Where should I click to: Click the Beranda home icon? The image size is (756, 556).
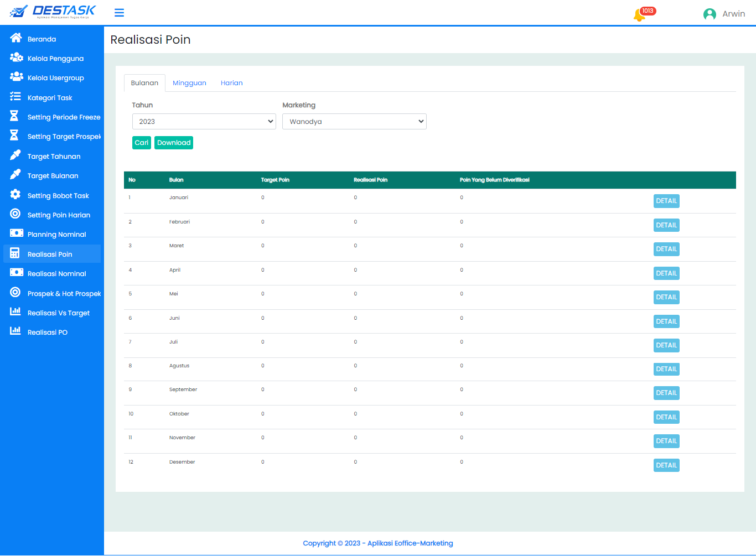click(15, 38)
